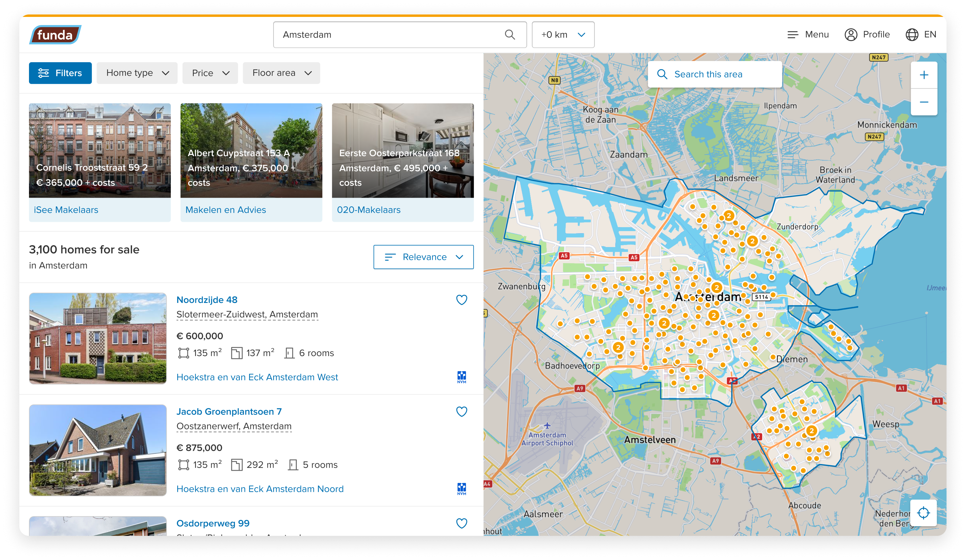Open the Menu hamburger icon
The width and height of the screenshot is (966, 560).
pyautogui.click(x=792, y=35)
